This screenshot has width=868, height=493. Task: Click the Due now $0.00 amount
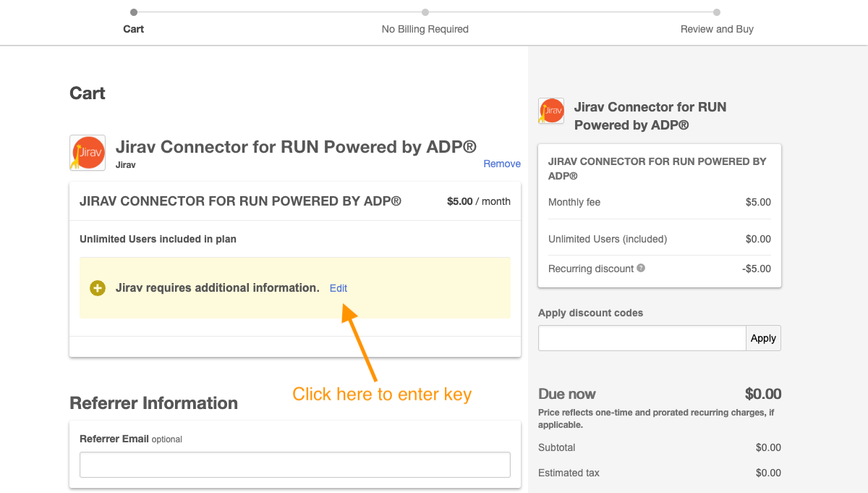(x=762, y=394)
